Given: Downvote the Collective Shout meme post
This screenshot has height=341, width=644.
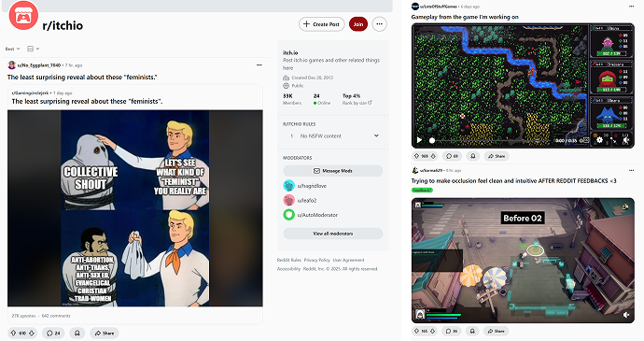Looking at the screenshot, I should [32, 333].
